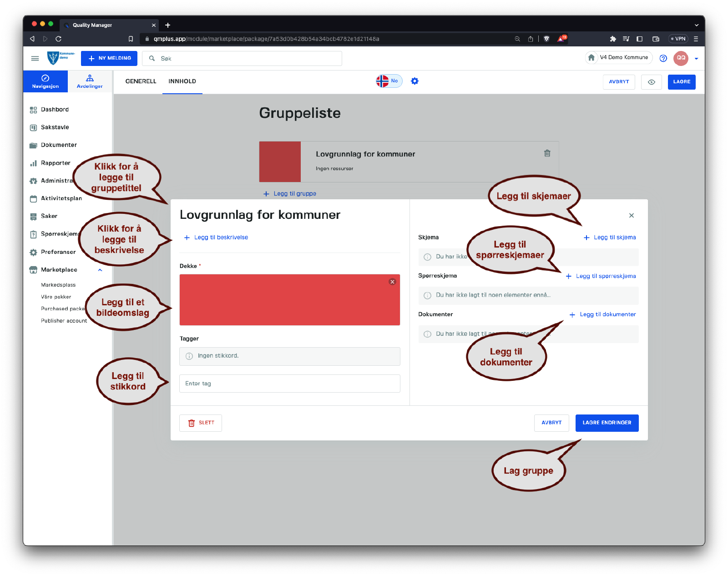This screenshot has height=576, width=728.
Task: Toggle the preview eye button
Action: tap(651, 82)
